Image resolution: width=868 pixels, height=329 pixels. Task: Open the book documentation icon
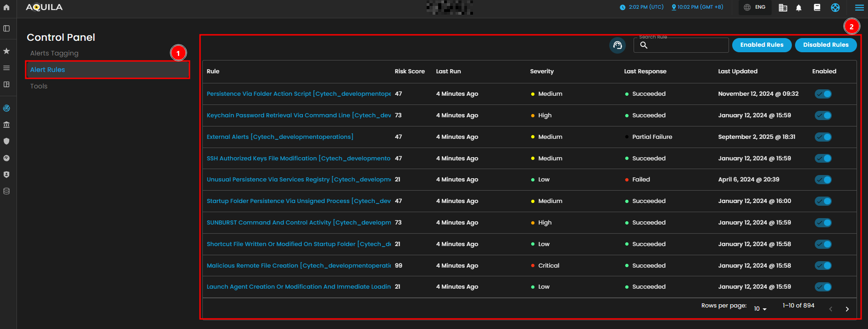coord(817,7)
